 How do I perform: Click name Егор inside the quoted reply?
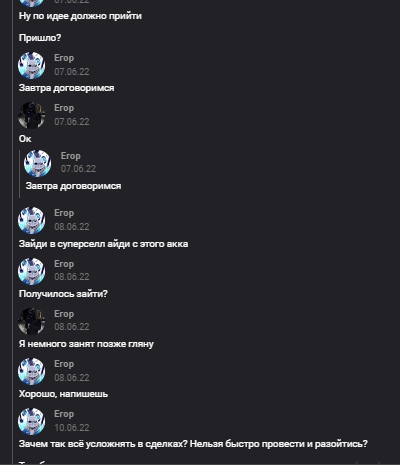(71, 156)
